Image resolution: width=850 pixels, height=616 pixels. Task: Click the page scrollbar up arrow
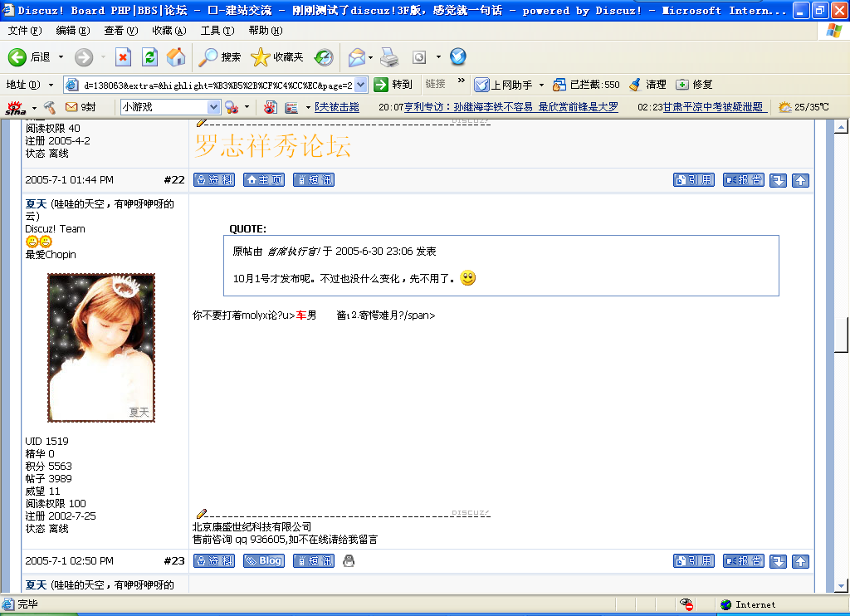click(841, 127)
